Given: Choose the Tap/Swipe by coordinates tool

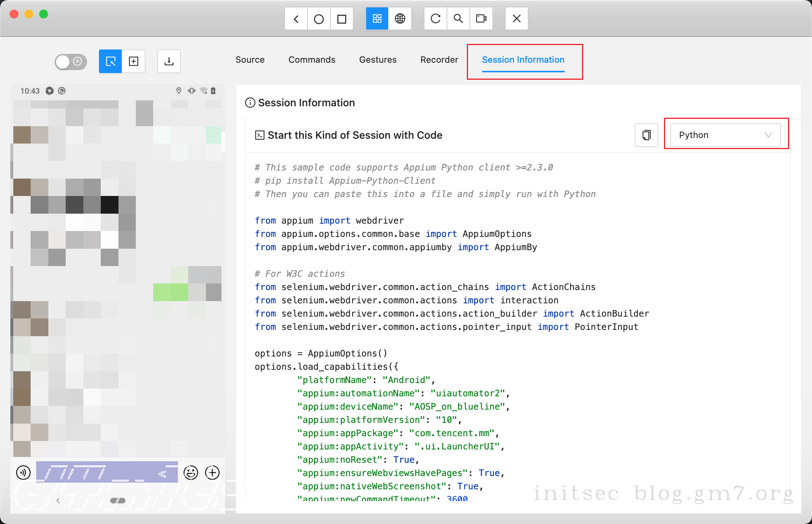Looking at the screenshot, I should click(134, 61).
